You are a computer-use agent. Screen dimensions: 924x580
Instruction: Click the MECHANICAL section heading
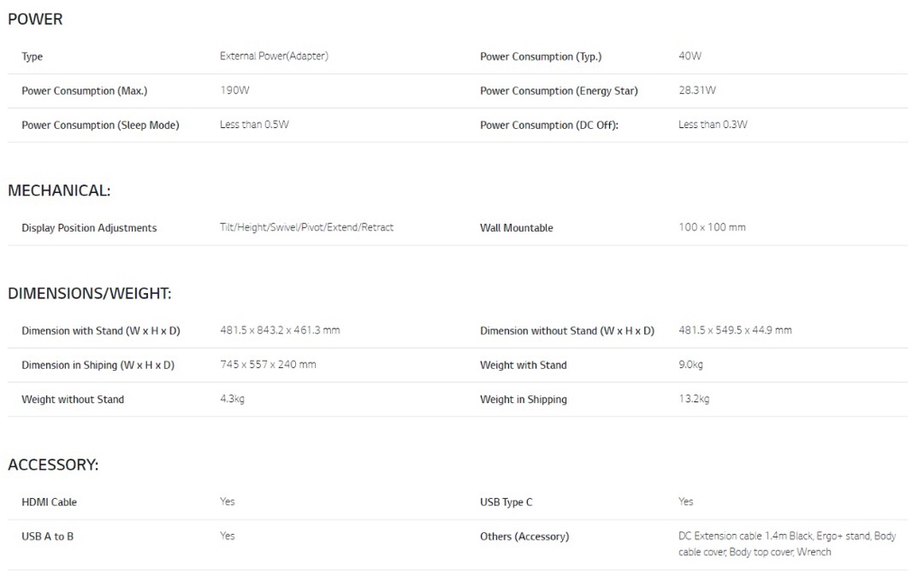59,190
